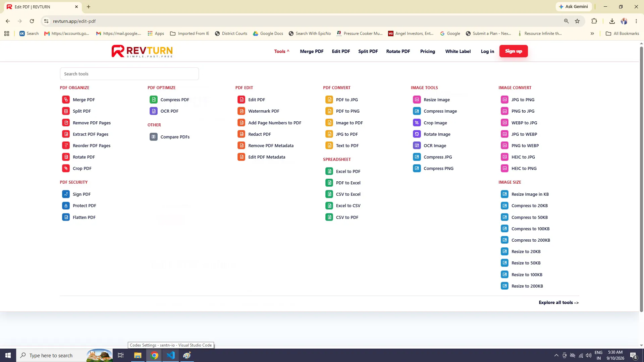The image size is (644, 362).
Task: Open the Compress to 100KB link
Action: point(530,229)
